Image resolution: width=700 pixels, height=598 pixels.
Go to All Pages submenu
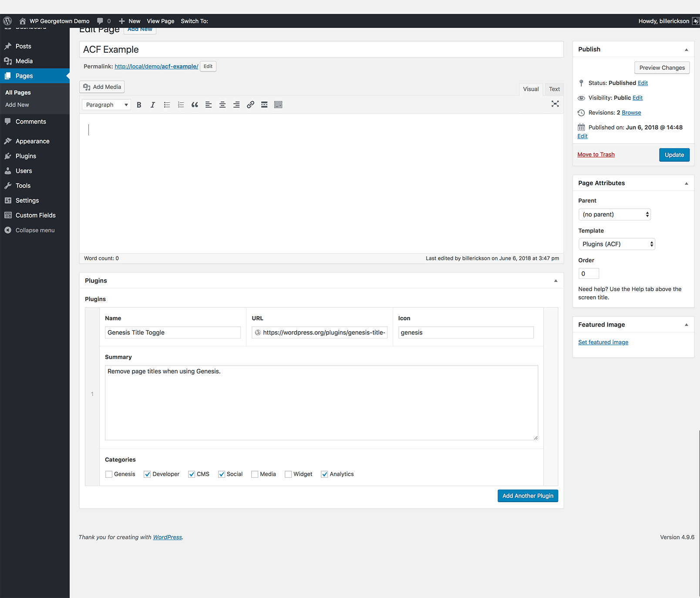tap(18, 92)
